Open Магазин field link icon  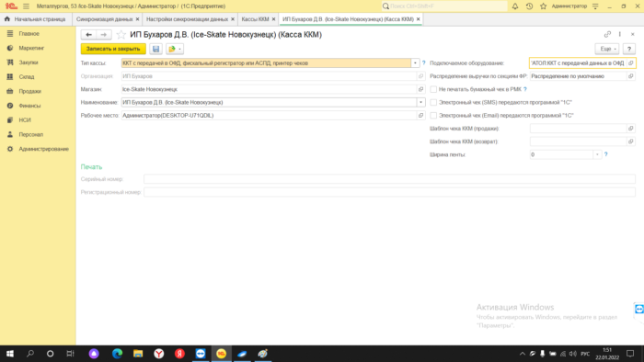point(421,89)
